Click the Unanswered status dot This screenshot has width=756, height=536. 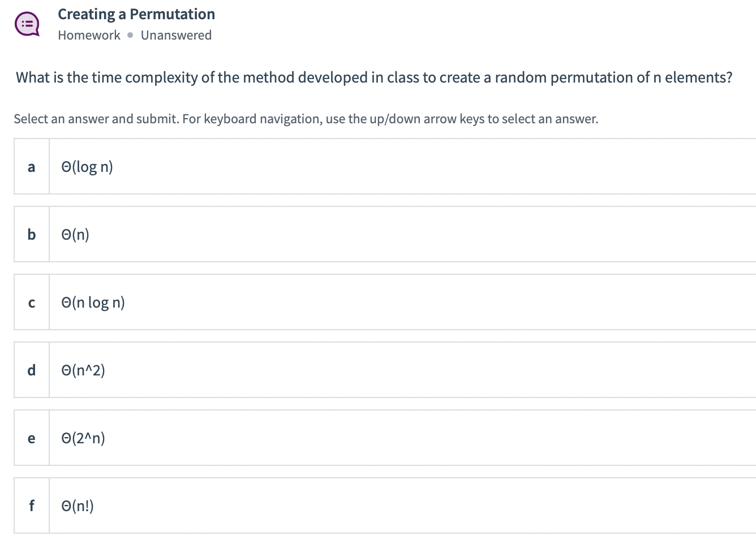pos(129,35)
